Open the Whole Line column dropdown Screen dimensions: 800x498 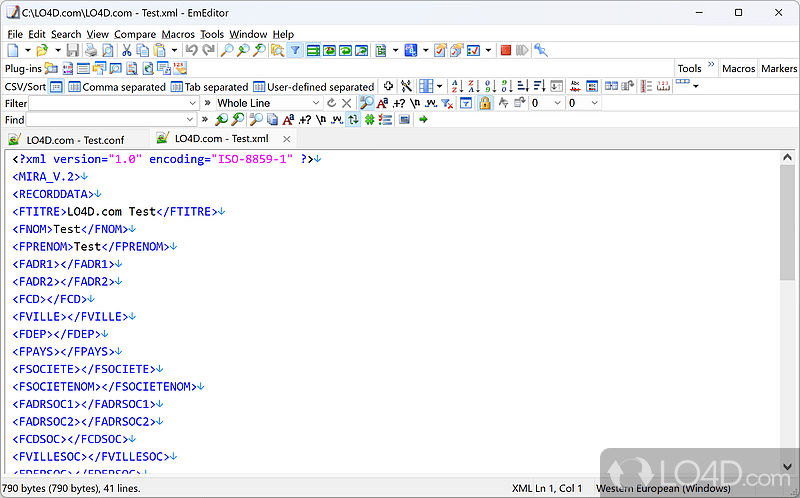point(316,103)
